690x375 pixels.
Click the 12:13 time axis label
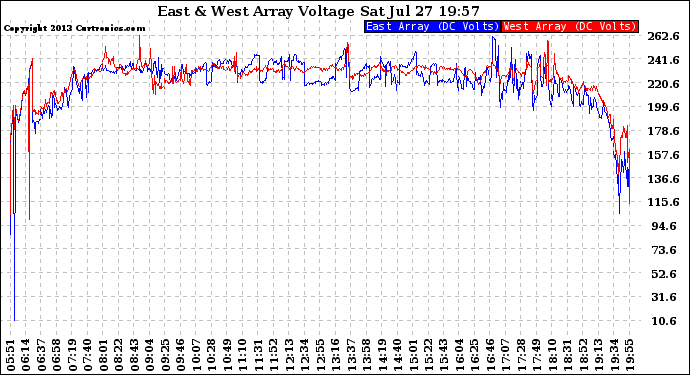pos(289,355)
